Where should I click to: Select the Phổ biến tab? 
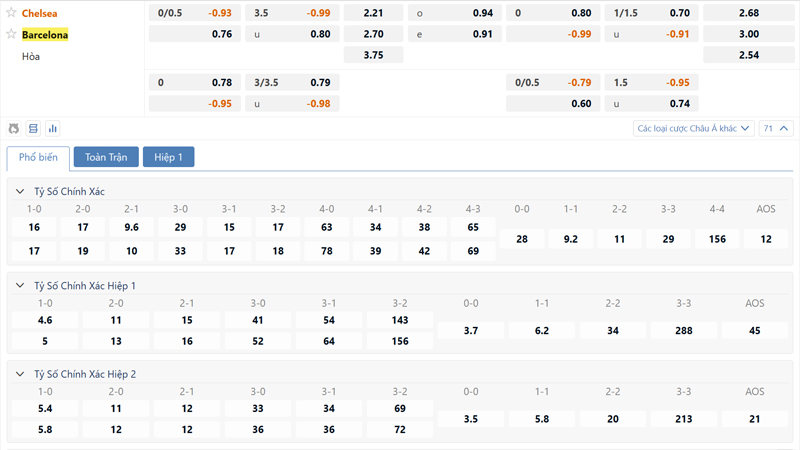point(38,157)
